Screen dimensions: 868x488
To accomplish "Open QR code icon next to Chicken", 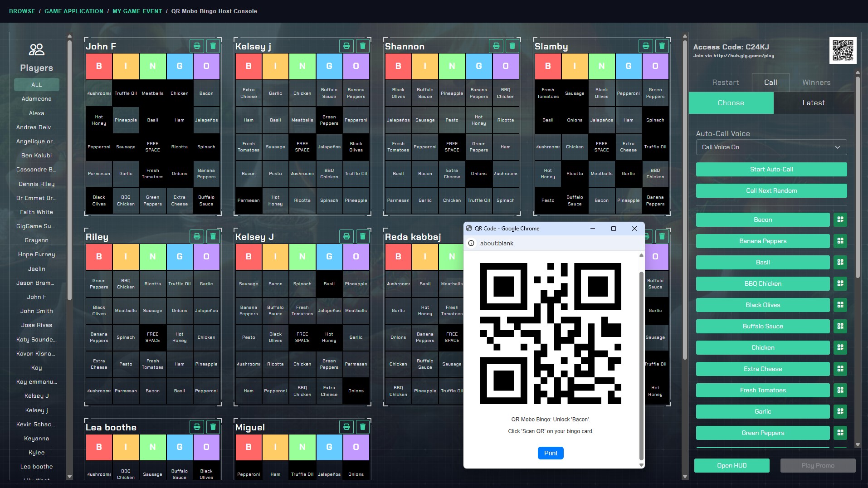I will (x=840, y=347).
